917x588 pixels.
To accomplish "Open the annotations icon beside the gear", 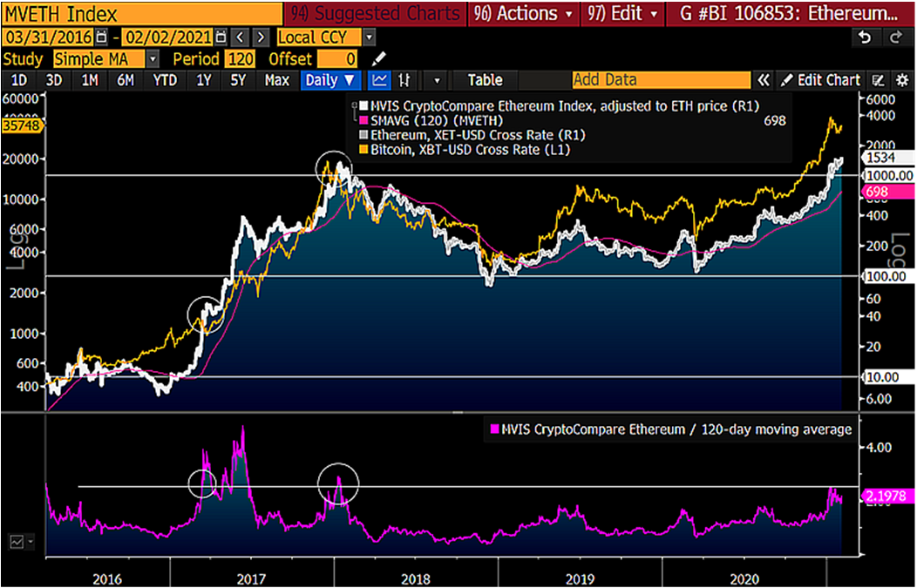I will [x=880, y=80].
